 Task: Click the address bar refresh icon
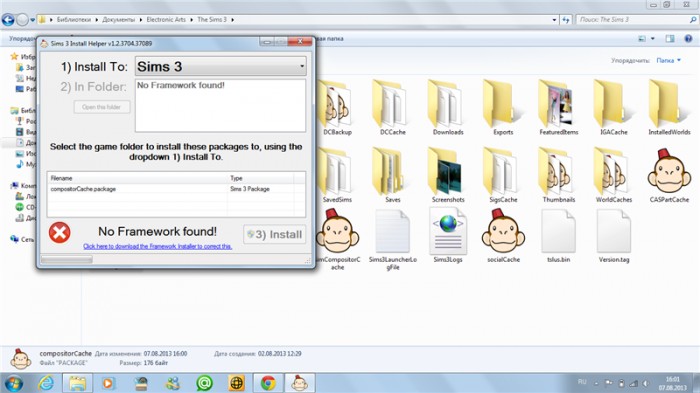click(566, 20)
